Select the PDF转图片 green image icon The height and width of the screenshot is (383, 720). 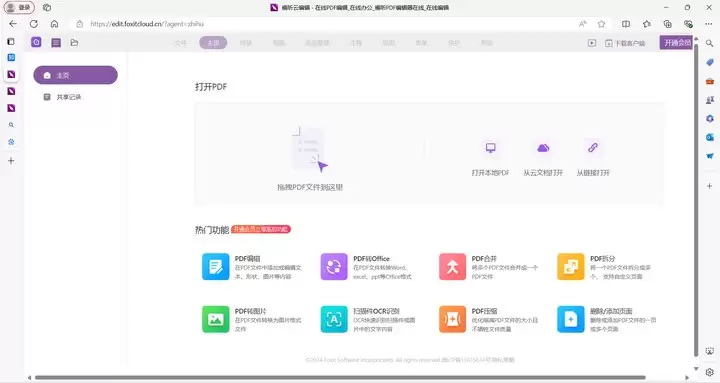215,319
